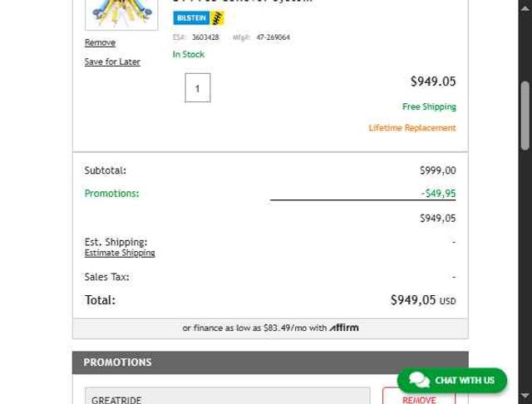Click the ES# 3603428 part number
This screenshot has width=532, height=404.
(x=205, y=37)
